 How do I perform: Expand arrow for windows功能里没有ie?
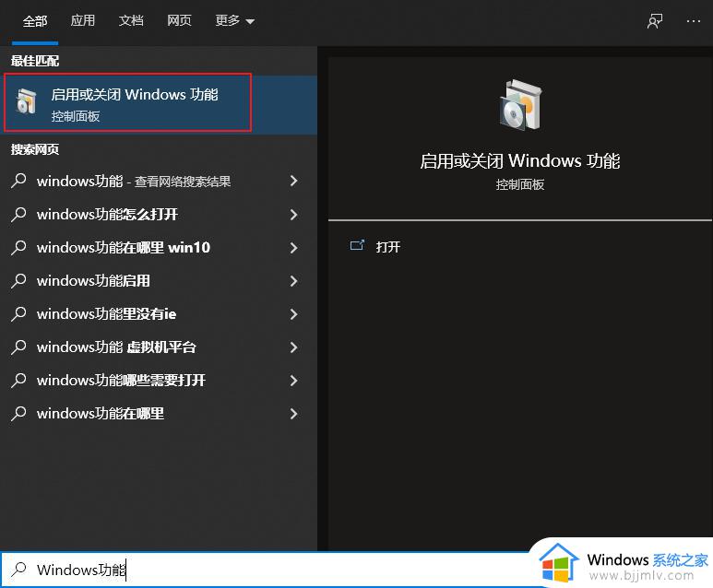coord(293,313)
